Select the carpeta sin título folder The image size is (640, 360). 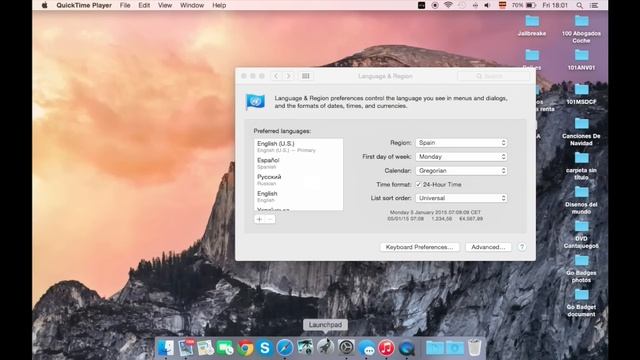pos(581,166)
